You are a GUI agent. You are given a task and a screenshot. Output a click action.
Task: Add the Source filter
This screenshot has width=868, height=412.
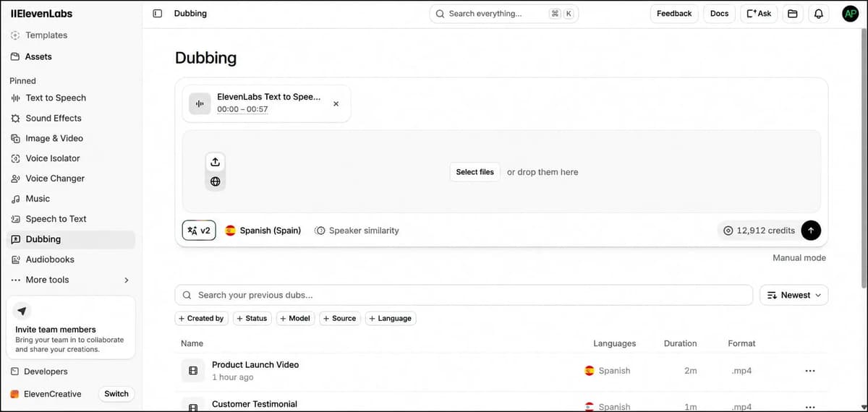(340, 318)
